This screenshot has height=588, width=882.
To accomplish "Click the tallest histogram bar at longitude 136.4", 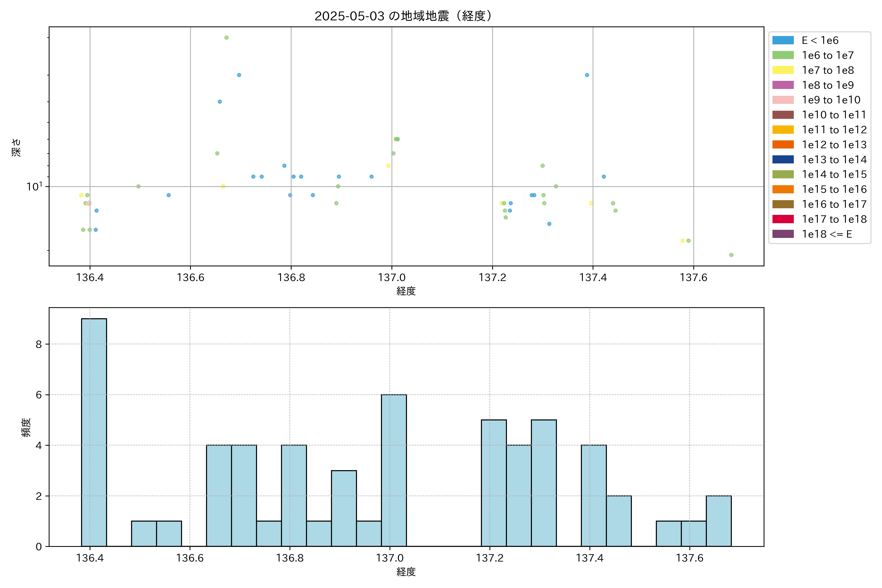I will [94, 432].
